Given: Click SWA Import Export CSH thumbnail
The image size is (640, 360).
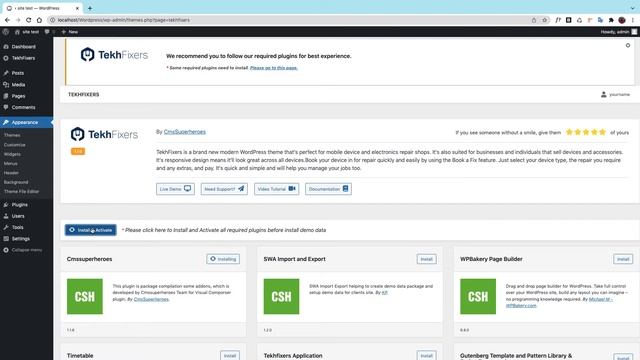Looking at the screenshot, I should click(x=281, y=296).
